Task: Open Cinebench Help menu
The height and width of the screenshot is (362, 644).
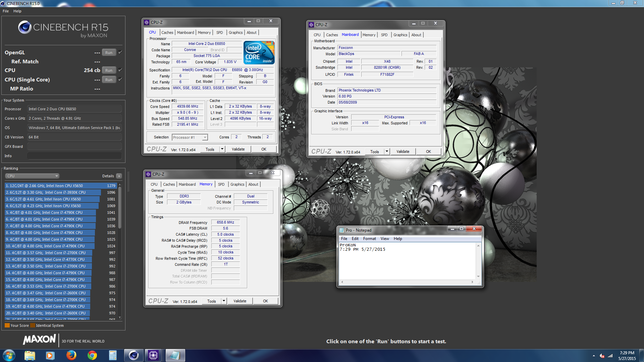Action: tap(17, 11)
